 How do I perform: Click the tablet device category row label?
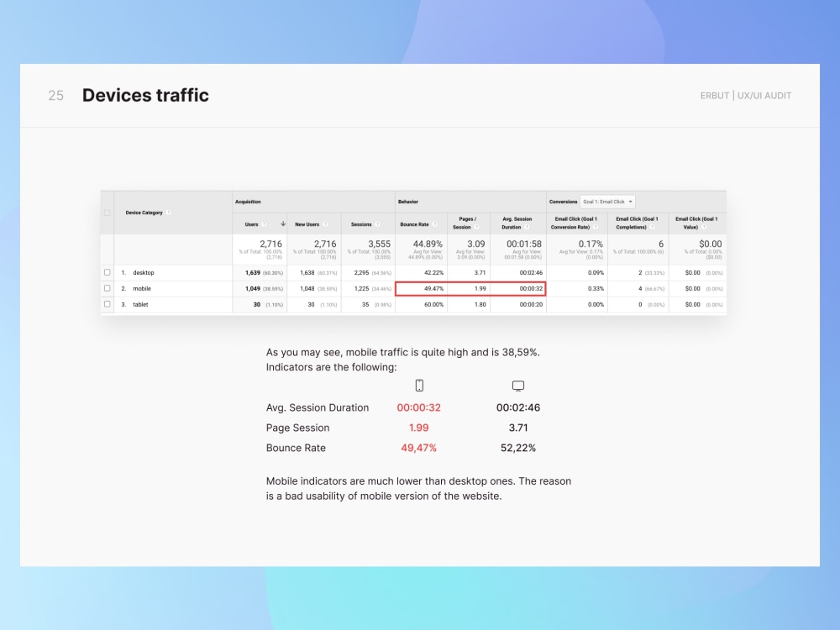point(140,304)
